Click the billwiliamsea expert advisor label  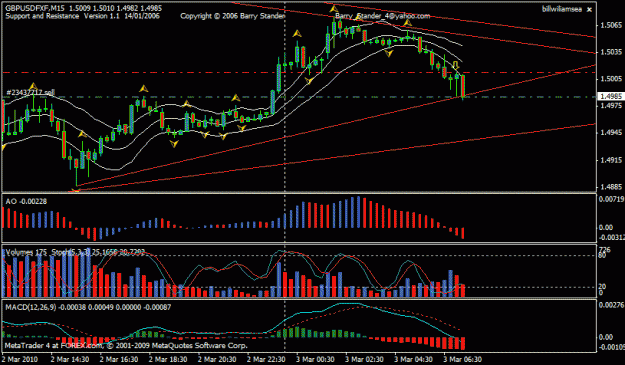point(562,9)
